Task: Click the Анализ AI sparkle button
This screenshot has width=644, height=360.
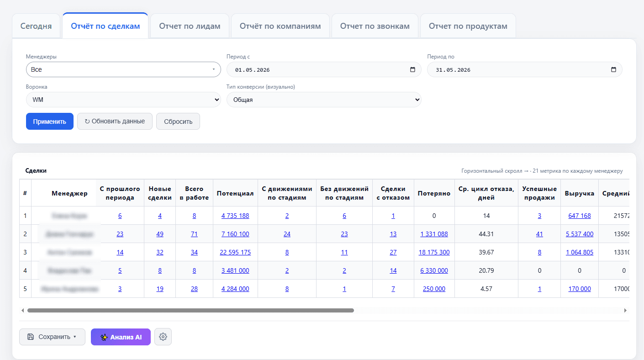Action: [x=121, y=337]
